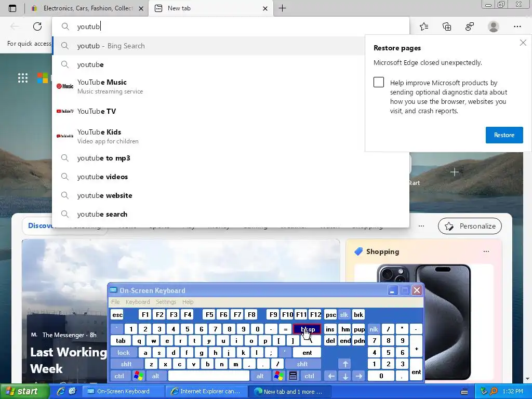The image size is (532, 399).
Task: Choose the youtub - Bing Search suggestion
Action: coord(209,46)
